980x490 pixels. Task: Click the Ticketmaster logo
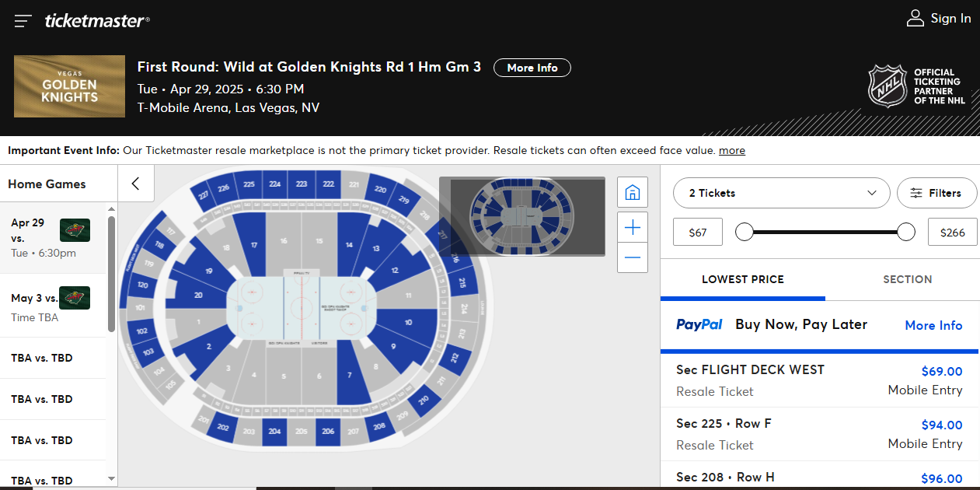coord(97,21)
